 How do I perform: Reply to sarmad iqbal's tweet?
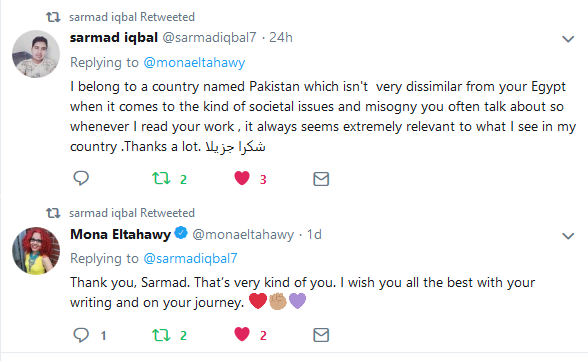click(x=81, y=178)
